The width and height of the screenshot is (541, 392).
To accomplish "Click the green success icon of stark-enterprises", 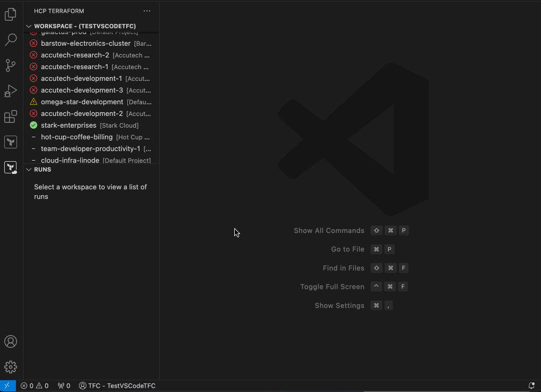I will 34,125.
